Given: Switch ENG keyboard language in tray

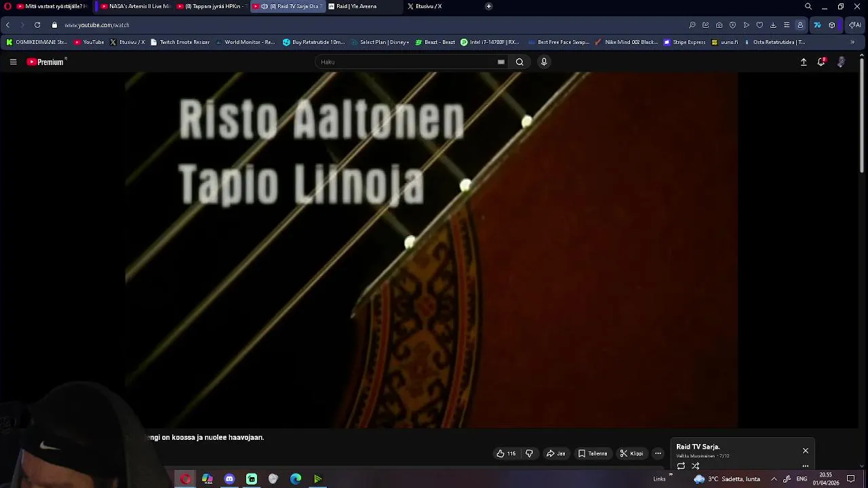Looking at the screenshot, I should tap(802, 479).
